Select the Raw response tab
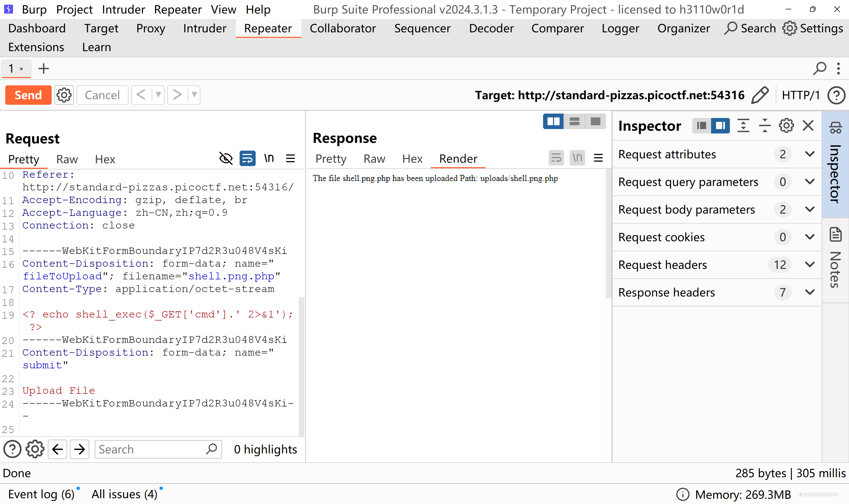The width and height of the screenshot is (849, 504). (374, 159)
